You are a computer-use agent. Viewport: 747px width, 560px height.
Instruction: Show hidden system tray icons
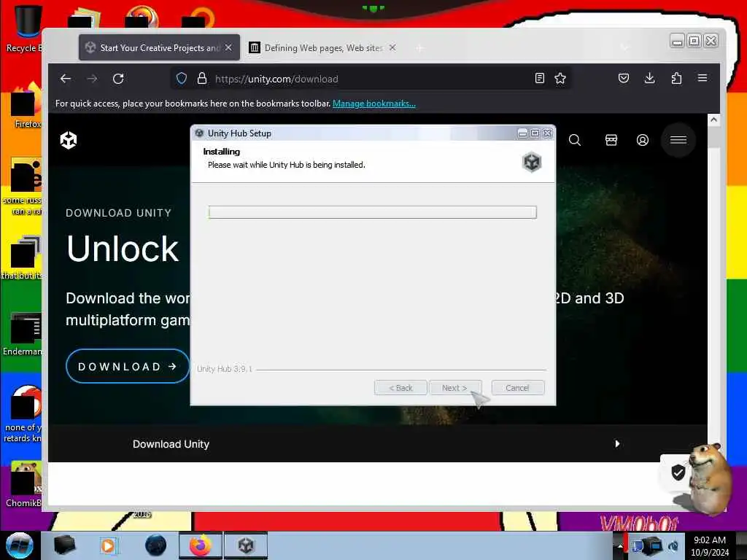pyautogui.click(x=620, y=545)
